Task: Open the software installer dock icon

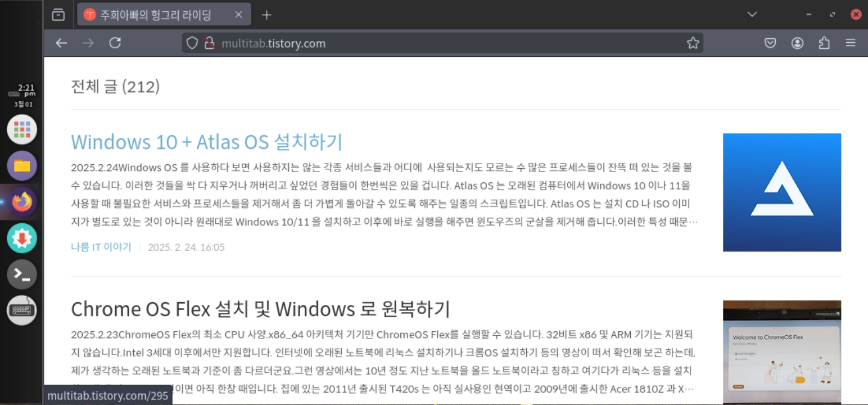Action: [x=22, y=238]
